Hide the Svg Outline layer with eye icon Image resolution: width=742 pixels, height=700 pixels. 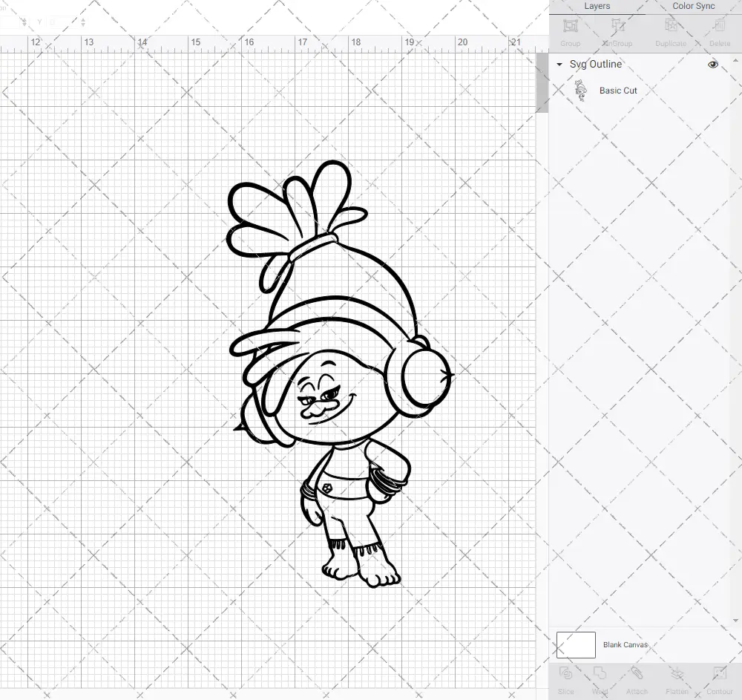(x=712, y=65)
